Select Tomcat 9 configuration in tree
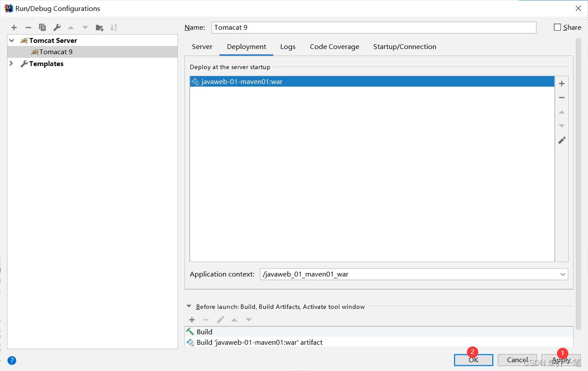 coord(93,52)
